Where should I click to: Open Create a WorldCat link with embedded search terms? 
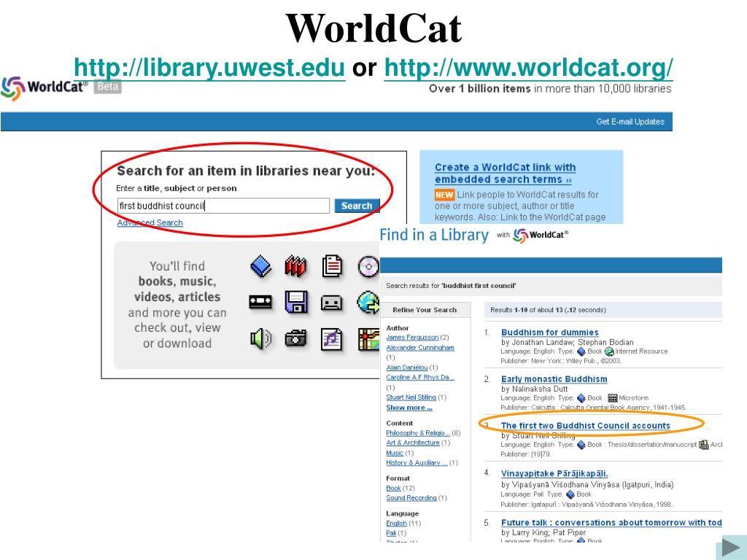[505, 174]
